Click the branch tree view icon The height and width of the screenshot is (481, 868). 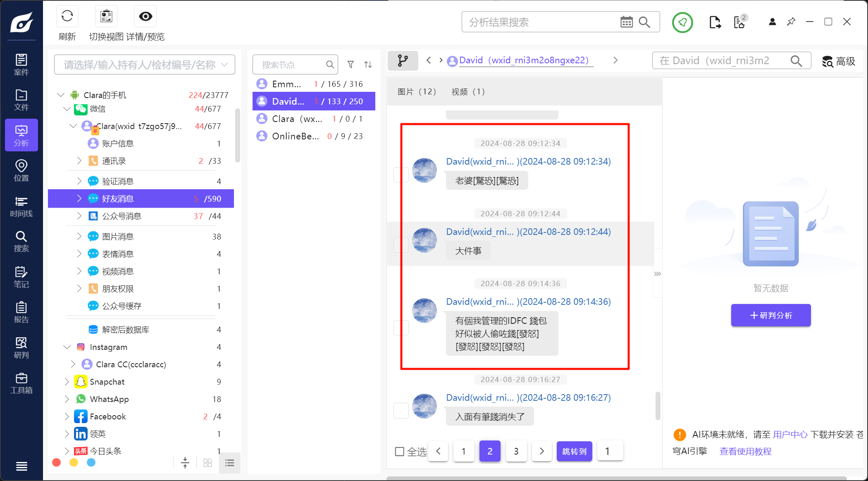pos(403,61)
